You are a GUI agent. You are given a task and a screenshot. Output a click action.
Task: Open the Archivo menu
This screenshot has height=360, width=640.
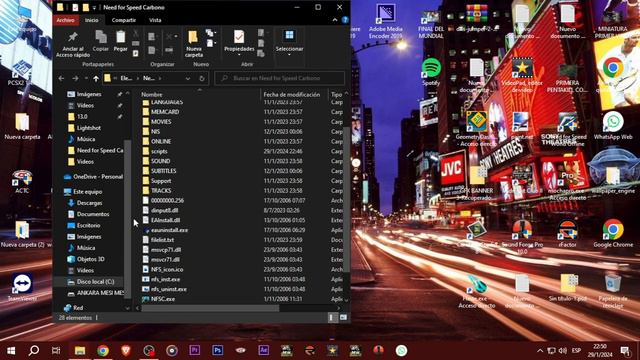click(x=65, y=20)
